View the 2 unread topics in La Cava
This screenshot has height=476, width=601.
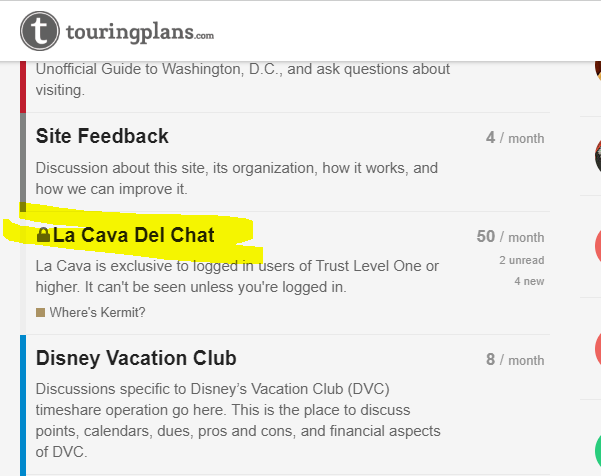pyautogui.click(x=522, y=260)
